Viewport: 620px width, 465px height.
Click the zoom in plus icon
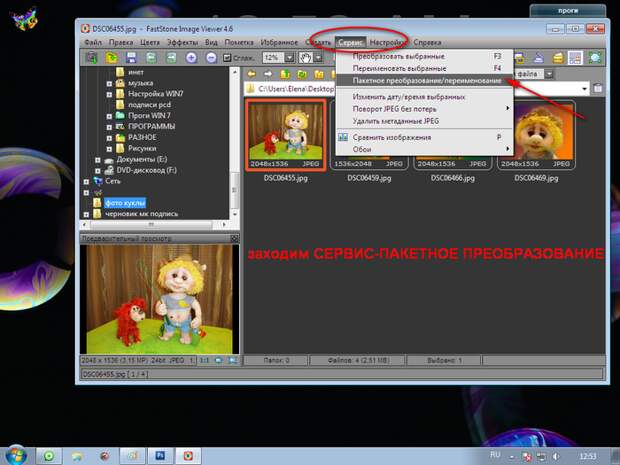pos(191,58)
